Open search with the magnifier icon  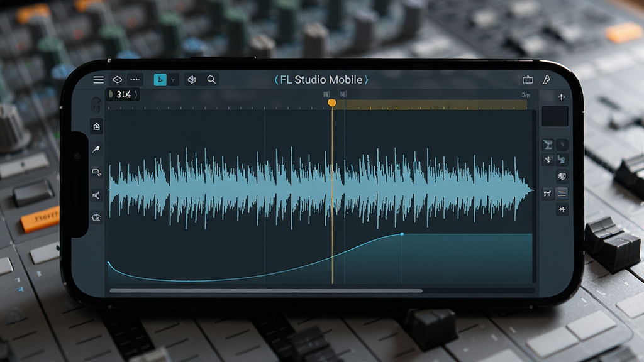point(211,80)
